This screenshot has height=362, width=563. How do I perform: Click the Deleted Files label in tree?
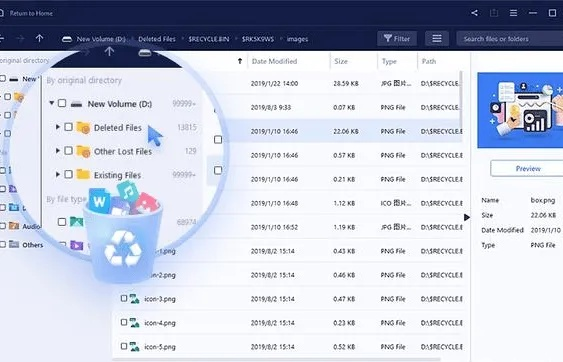pos(118,128)
